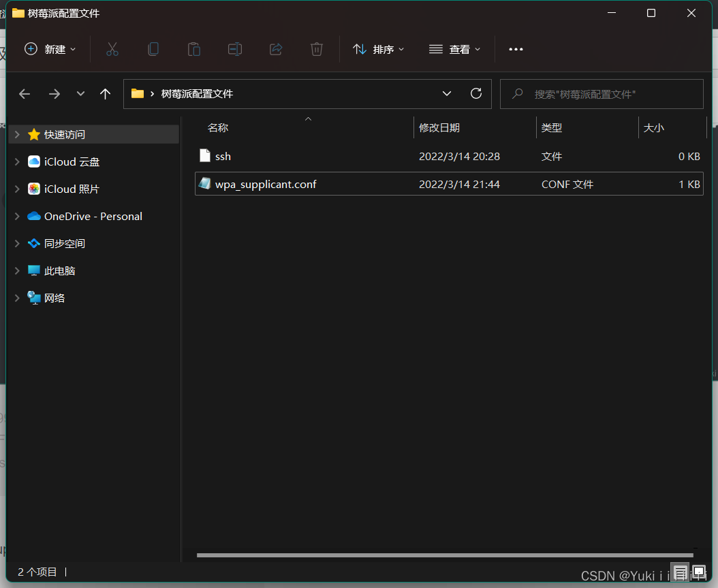718x588 pixels.
Task: Expand the 网络 tree node
Action: pos(17,298)
